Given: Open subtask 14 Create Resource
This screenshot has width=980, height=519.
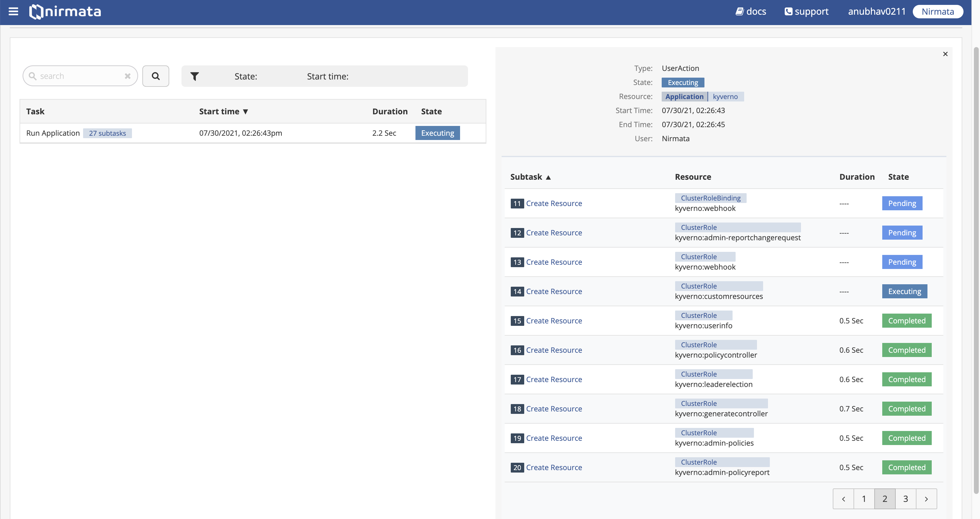Looking at the screenshot, I should pyautogui.click(x=554, y=292).
